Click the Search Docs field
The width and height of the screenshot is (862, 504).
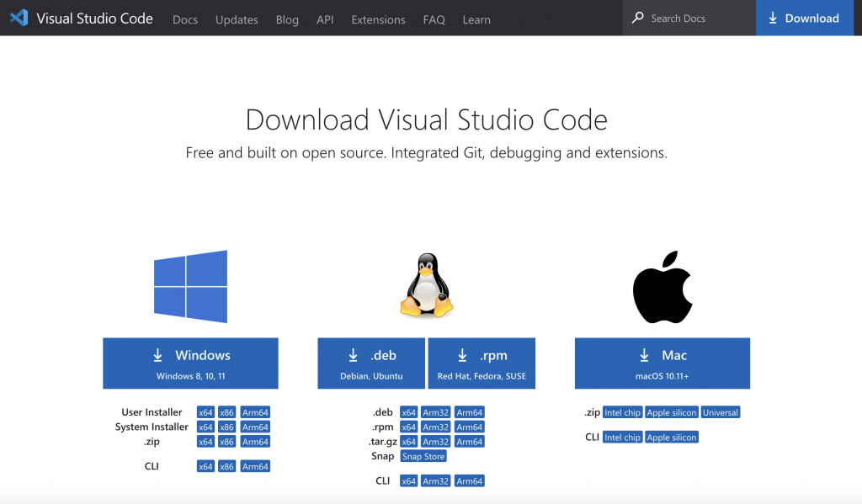tap(689, 19)
